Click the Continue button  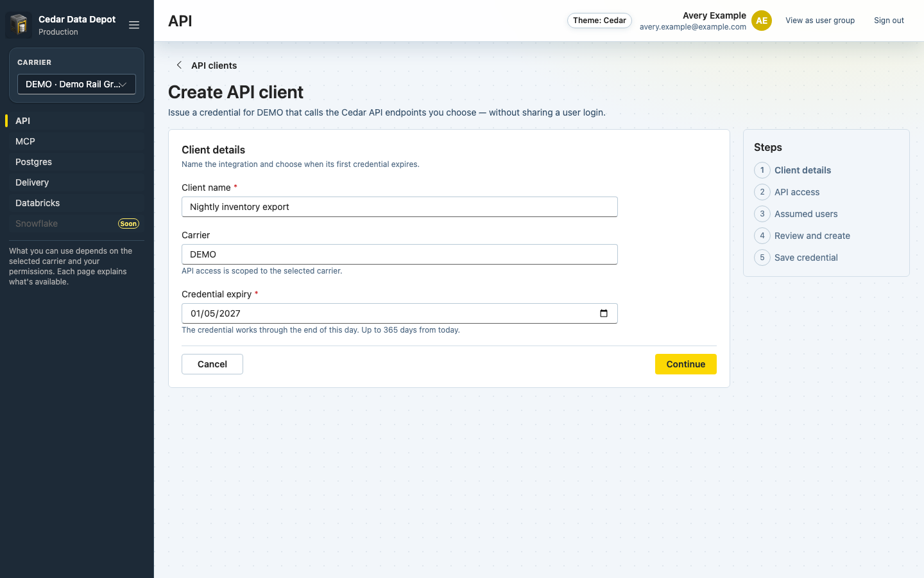pos(686,364)
